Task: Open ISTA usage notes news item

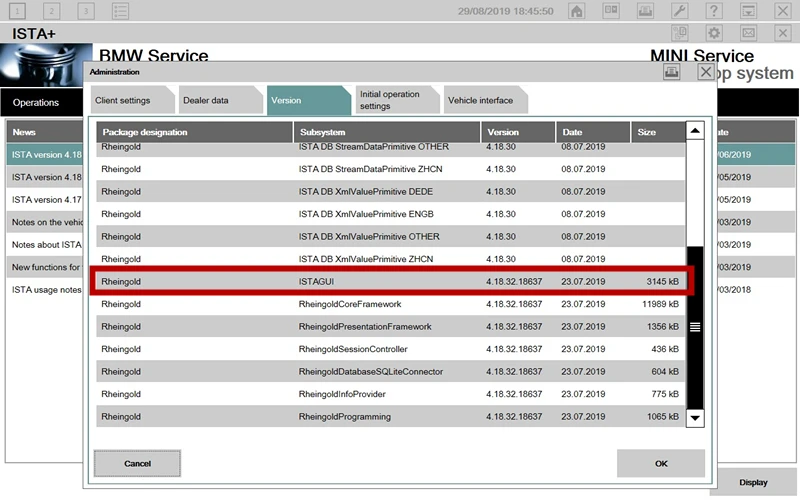Action: (45, 289)
